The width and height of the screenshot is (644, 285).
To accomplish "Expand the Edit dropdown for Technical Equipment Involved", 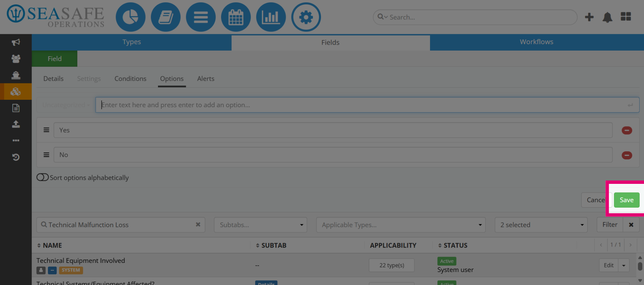I will [624, 266].
